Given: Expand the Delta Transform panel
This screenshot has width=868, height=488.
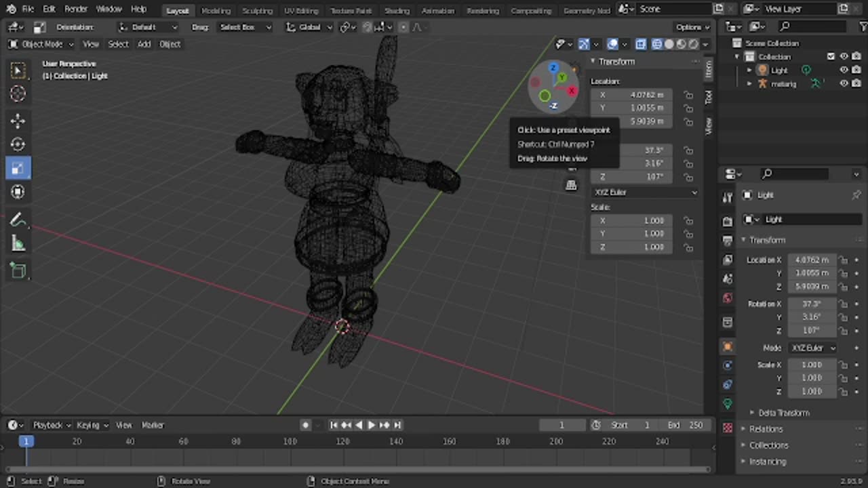Looking at the screenshot, I should (783, 413).
